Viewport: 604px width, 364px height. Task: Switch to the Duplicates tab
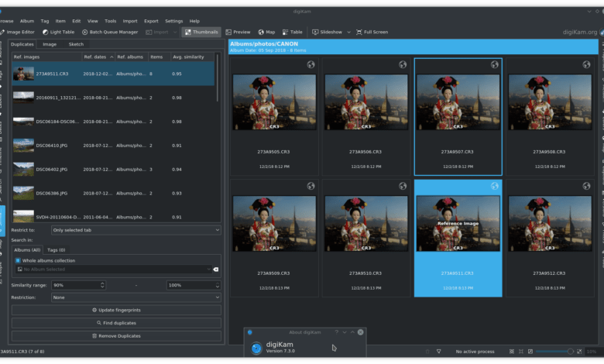(x=22, y=44)
